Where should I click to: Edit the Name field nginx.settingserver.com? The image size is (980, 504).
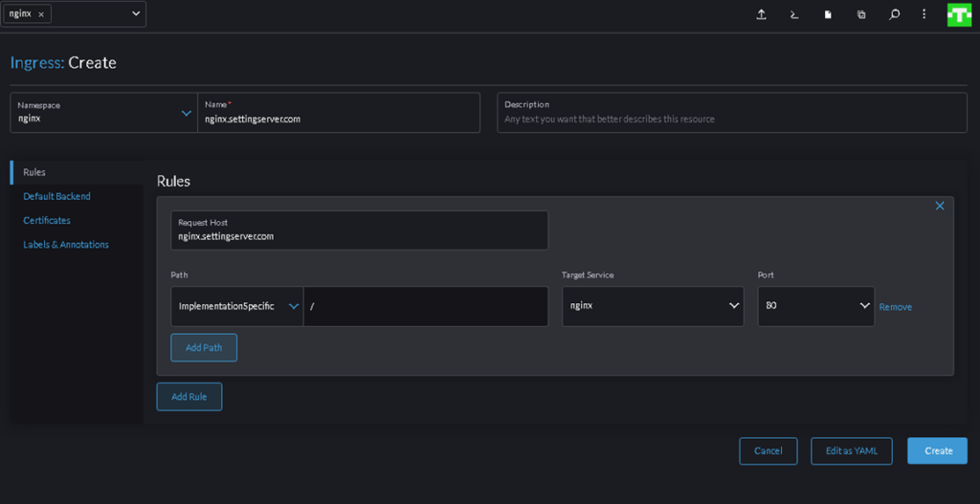point(339,113)
